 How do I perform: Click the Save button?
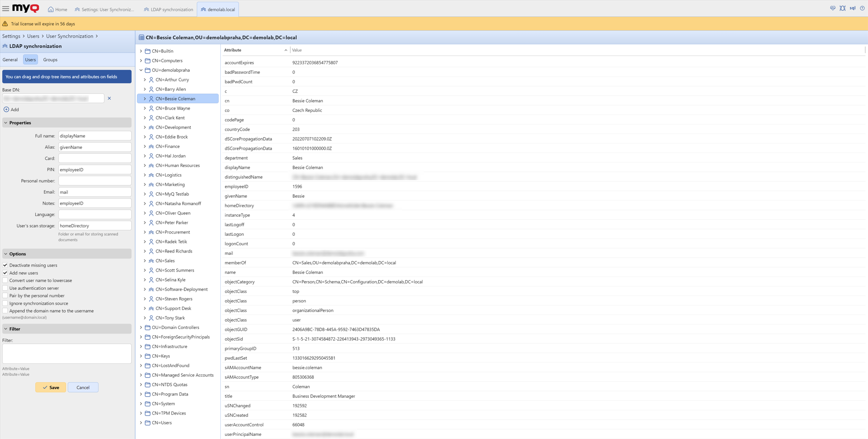(x=51, y=387)
